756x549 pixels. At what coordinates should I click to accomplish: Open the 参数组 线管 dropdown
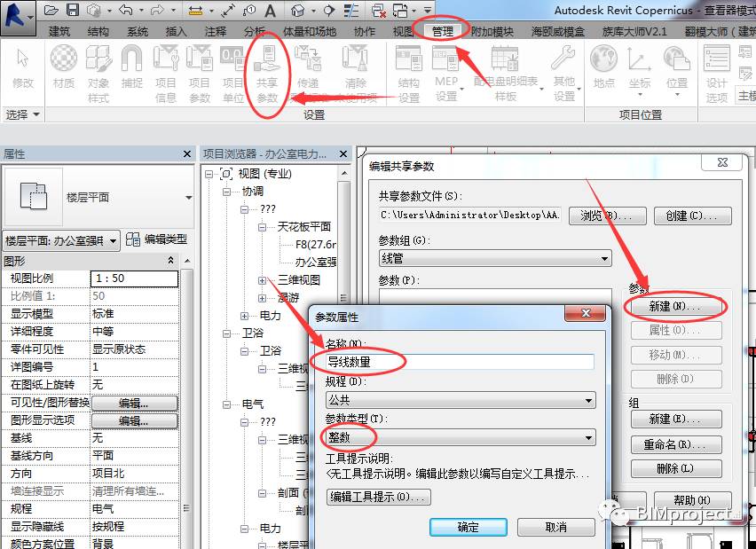[x=495, y=258]
